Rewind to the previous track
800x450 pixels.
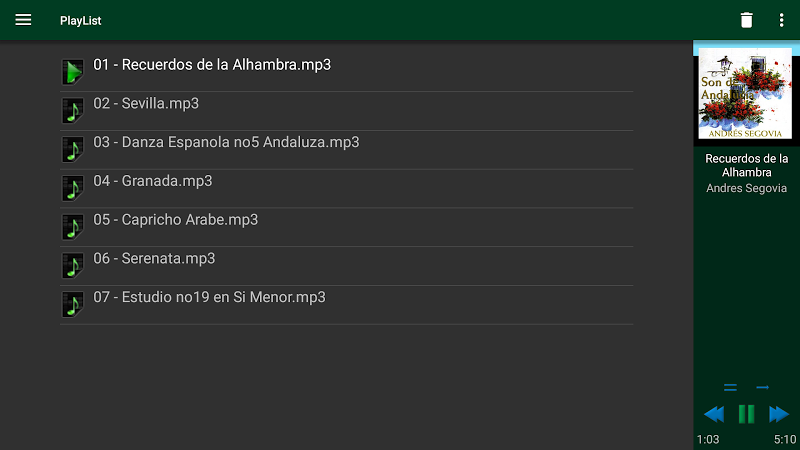pos(713,414)
